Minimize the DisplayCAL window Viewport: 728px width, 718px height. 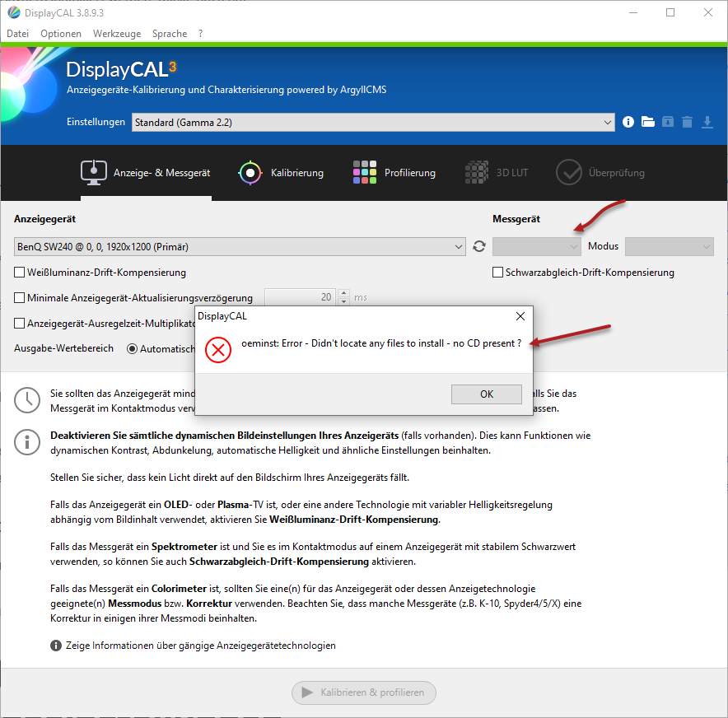[x=633, y=12]
